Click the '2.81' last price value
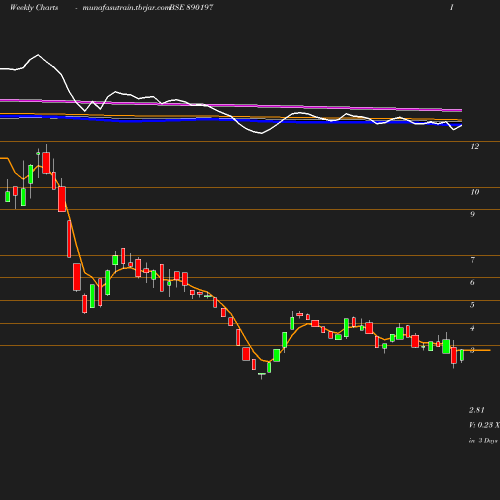 click(477, 410)
